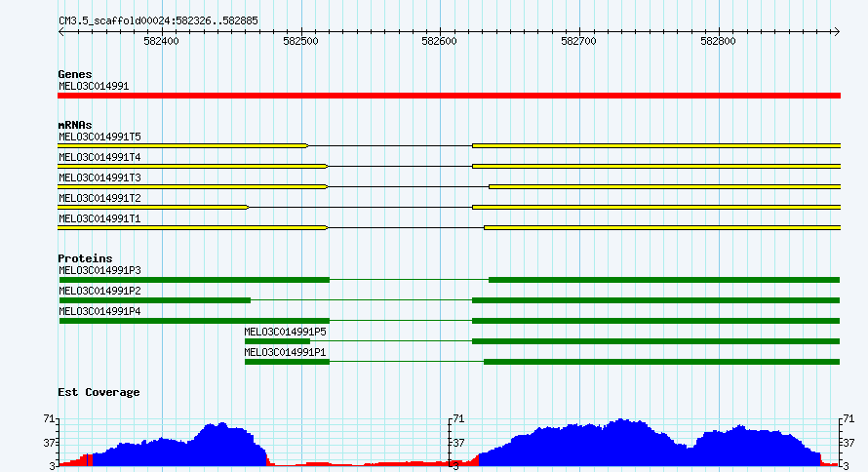Click the MELO3C014991T4 transcript label
This screenshot has width=868, height=472.
coord(99,157)
